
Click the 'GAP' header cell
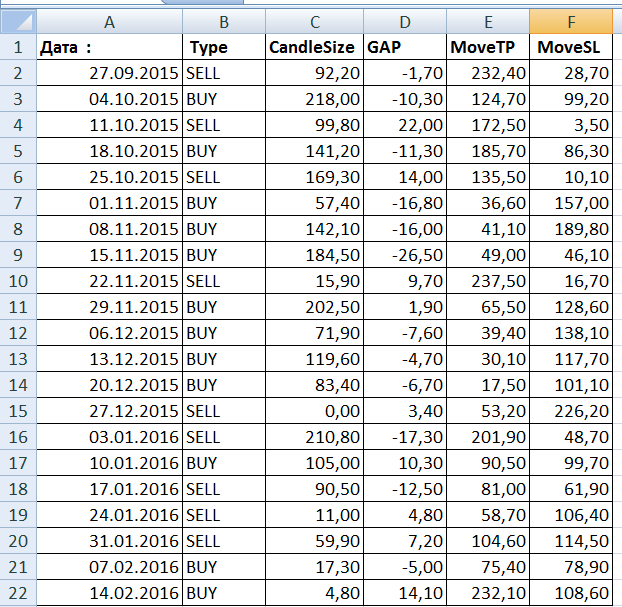tap(405, 47)
